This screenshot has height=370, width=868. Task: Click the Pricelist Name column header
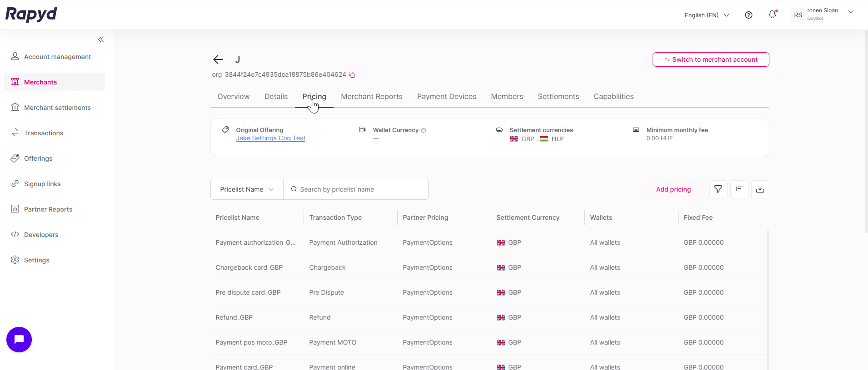pyautogui.click(x=238, y=218)
